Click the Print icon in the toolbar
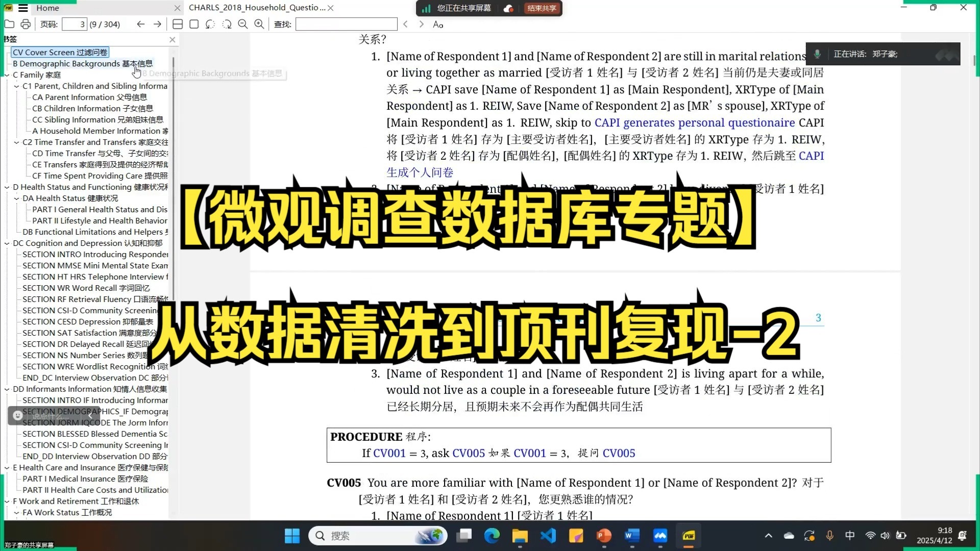This screenshot has height=551, width=980. [x=25, y=24]
